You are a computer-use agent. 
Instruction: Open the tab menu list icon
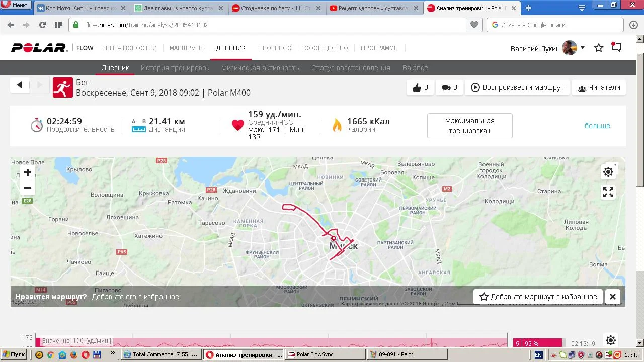pyautogui.click(x=582, y=8)
